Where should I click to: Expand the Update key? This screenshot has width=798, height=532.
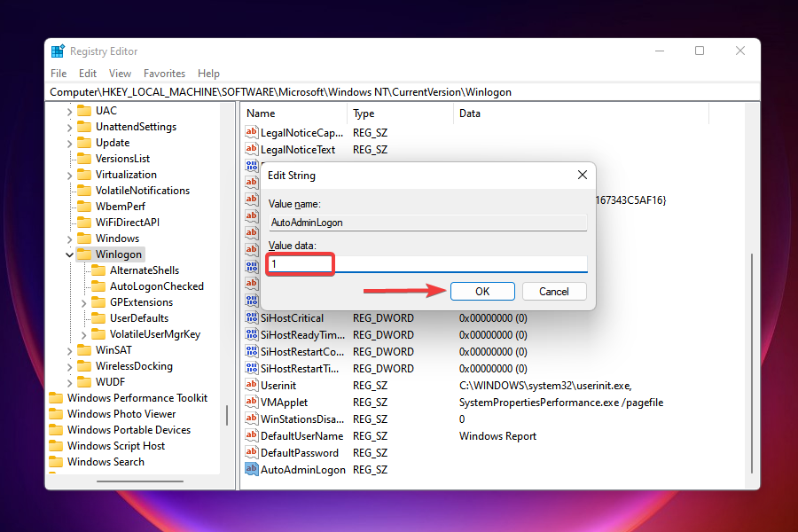[x=69, y=143]
